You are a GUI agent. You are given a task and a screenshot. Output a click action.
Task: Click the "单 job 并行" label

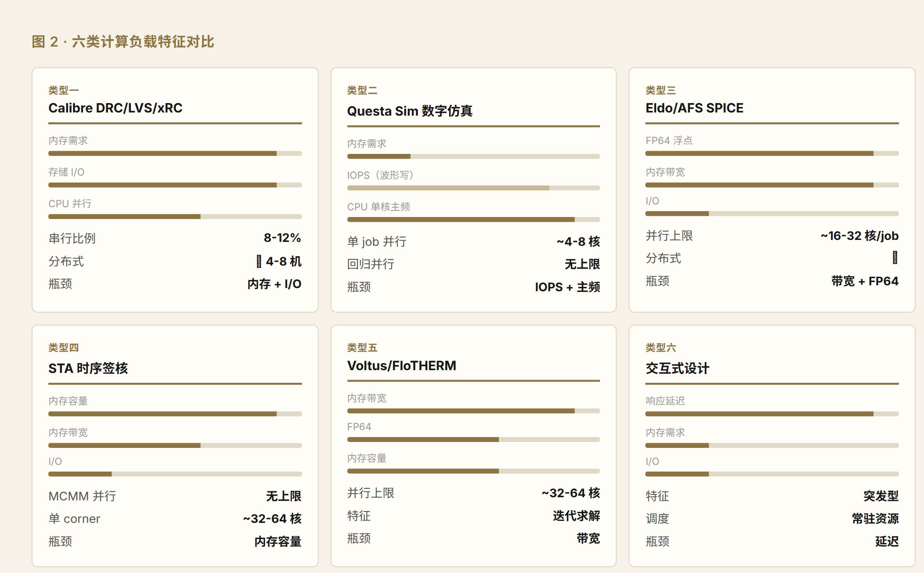point(377,242)
